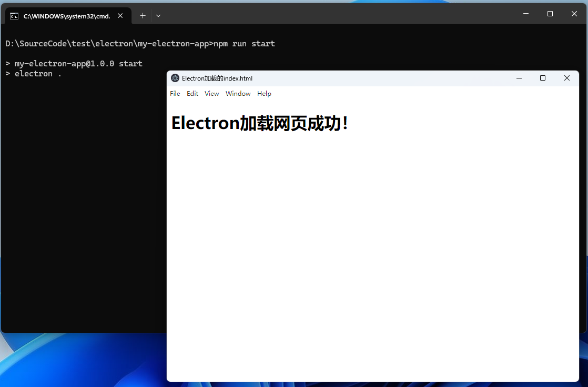Viewport: 588px width, 387px height.
Task: Maximize the Electron window
Action: tap(543, 78)
